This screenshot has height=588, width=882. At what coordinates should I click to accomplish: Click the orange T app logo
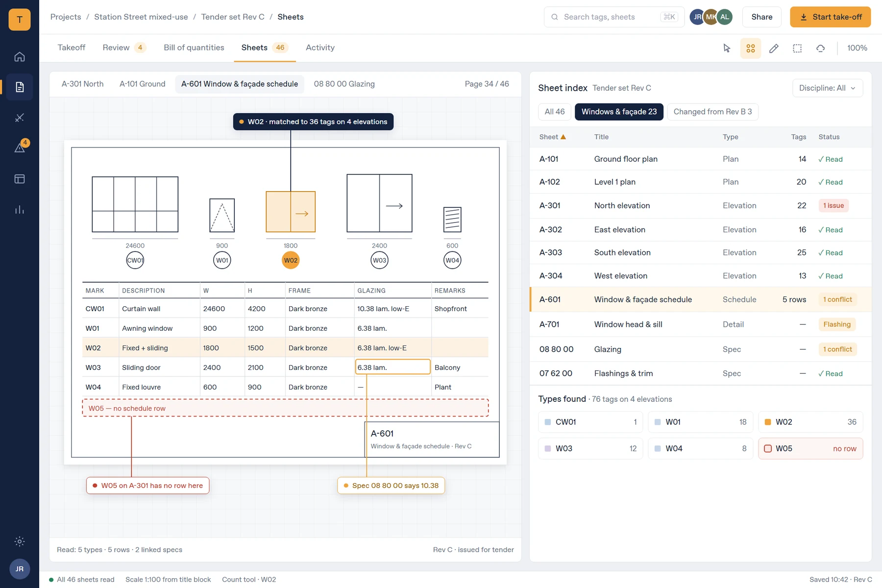point(20,20)
